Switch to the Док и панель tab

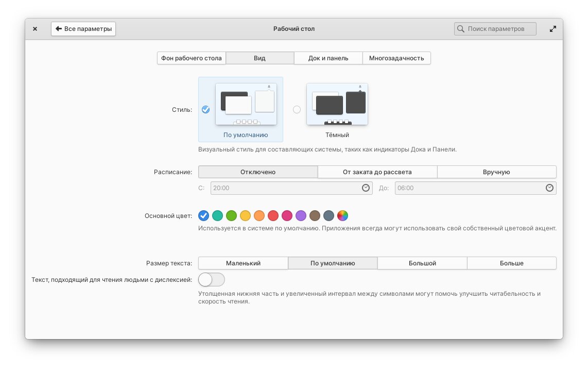tap(328, 58)
